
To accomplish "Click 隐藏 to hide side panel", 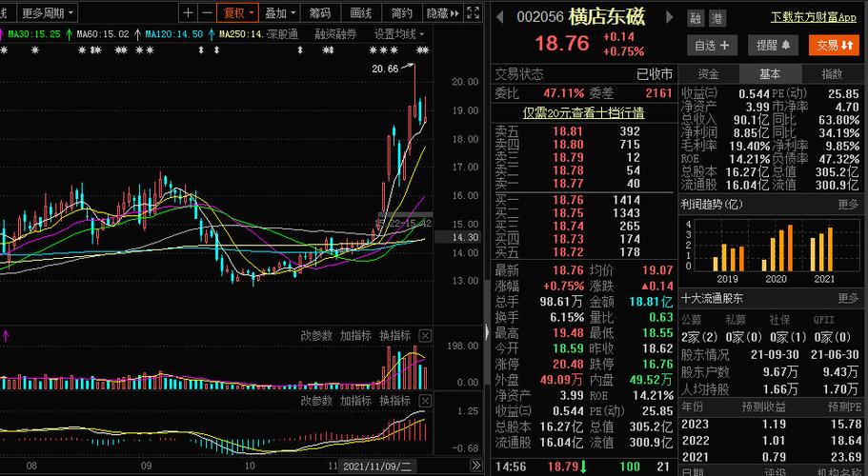I will (x=442, y=12).
